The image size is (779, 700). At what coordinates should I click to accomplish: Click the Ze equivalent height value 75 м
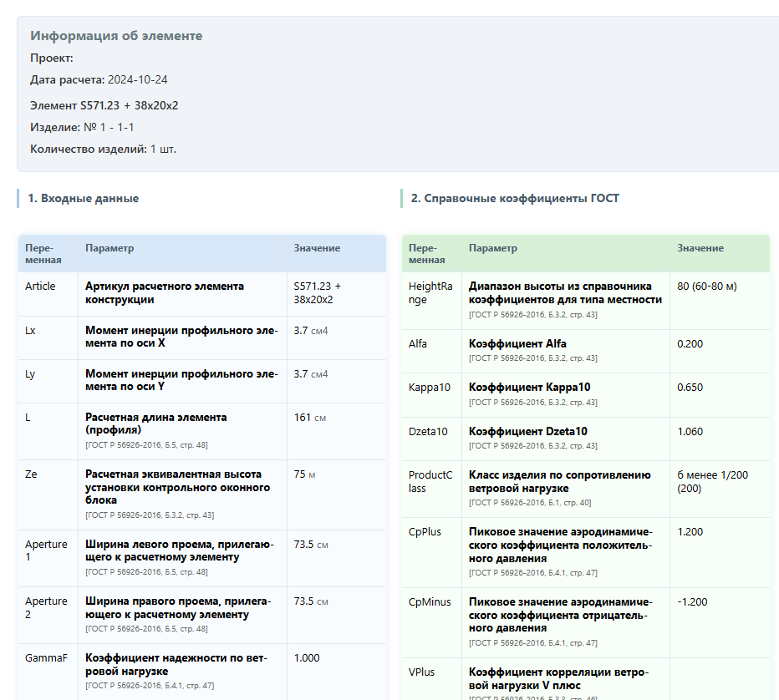coord(304,474)
